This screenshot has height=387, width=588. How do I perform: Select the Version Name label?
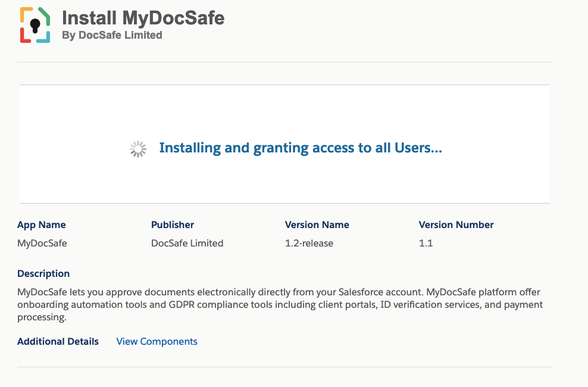(317, 224)
